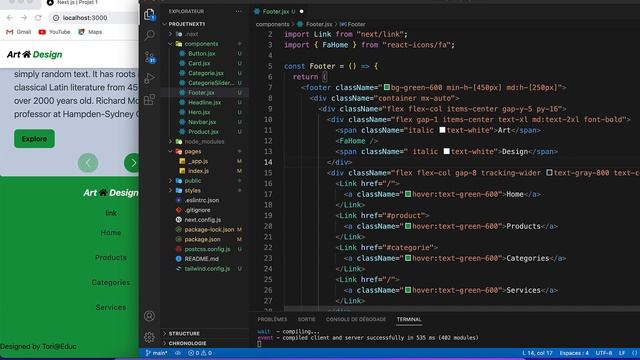Click the Products link in the webpage footer
The height and width of the screenshot is (360, 640).
111,258
